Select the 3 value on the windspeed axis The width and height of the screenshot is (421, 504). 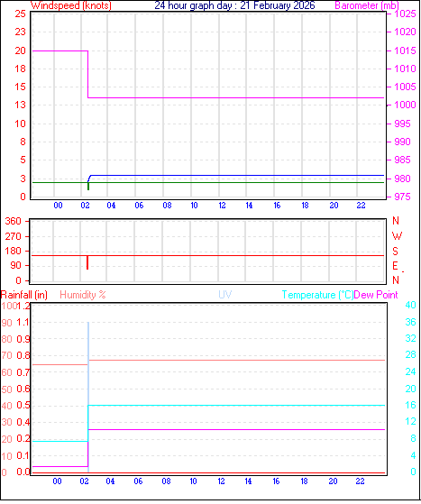23,179
